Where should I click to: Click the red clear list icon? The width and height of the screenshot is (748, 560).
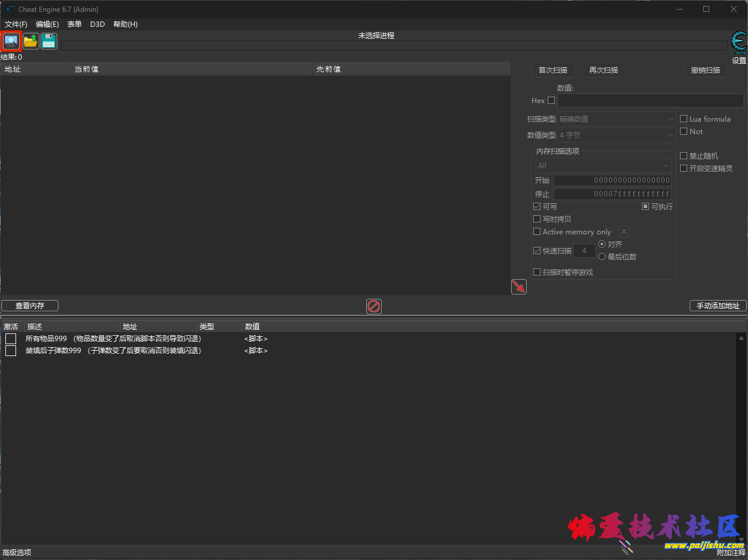pos(374,307)
